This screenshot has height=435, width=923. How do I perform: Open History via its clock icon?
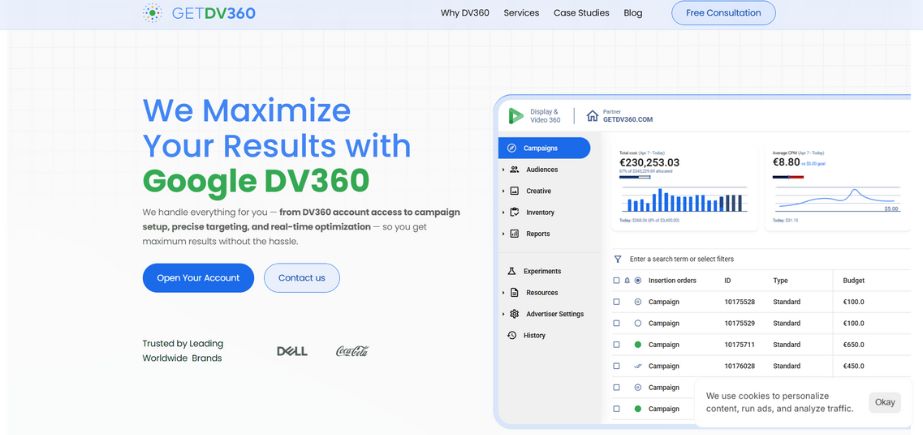coord(512,335)
